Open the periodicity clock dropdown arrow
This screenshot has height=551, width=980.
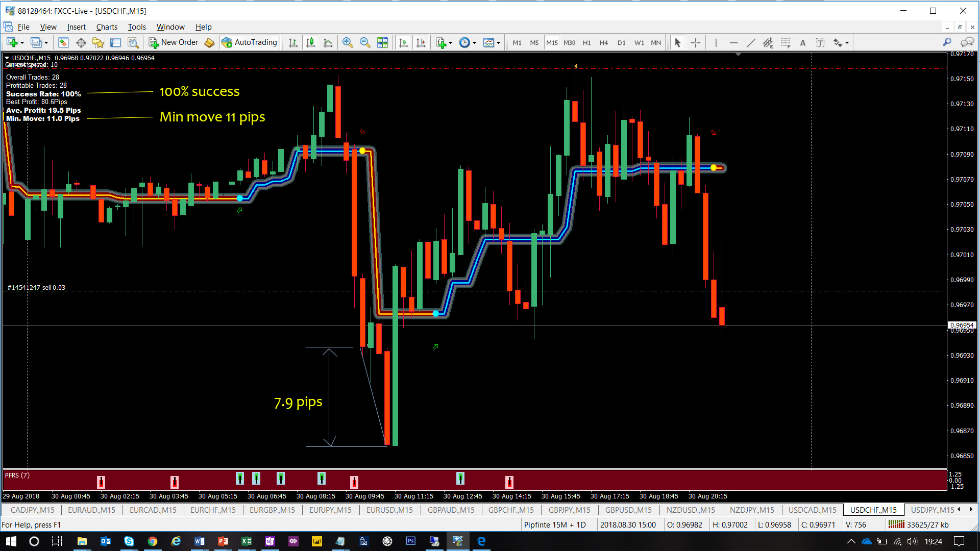coord(474,43)
